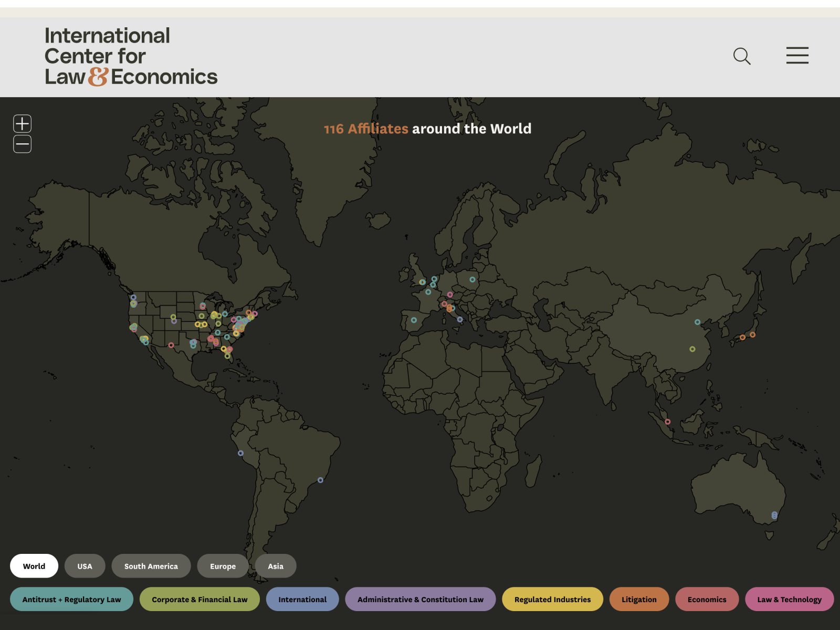Filter by Antitrust + Regulatory Law
Image resolution: width=840 pixels, height=630 pixels.
[71, 599]
